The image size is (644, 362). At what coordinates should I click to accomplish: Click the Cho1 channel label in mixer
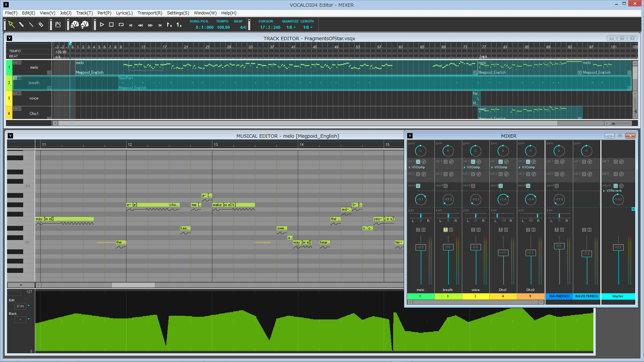[x=502, y=290]
